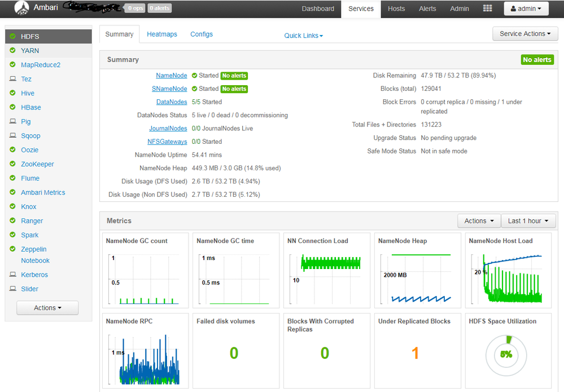Expand the Service Actions dropdown
Screen dimensions: 564x392
click(525, 34)
